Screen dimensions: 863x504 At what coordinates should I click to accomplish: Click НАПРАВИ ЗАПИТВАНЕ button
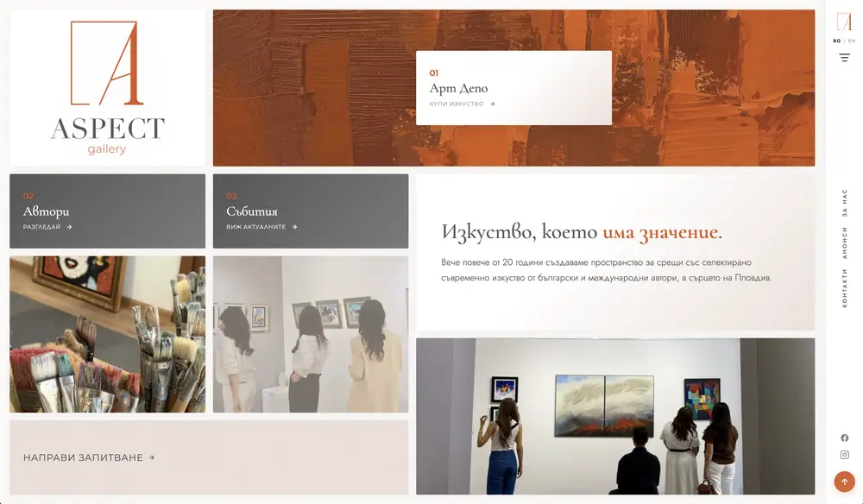209,457
